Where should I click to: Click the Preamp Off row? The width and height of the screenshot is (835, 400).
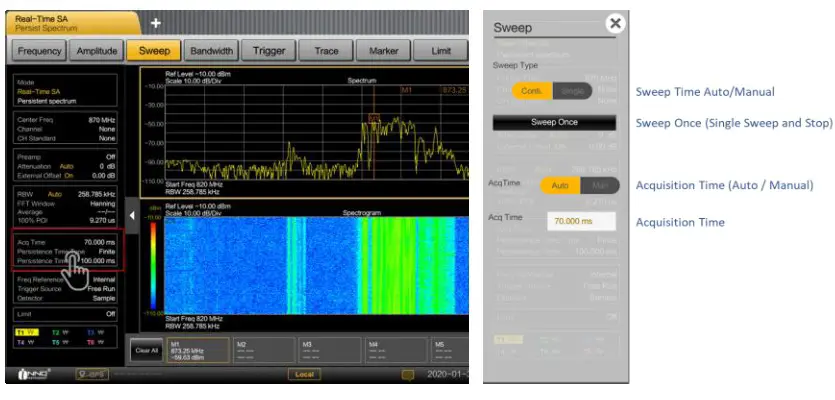point(66,157)
